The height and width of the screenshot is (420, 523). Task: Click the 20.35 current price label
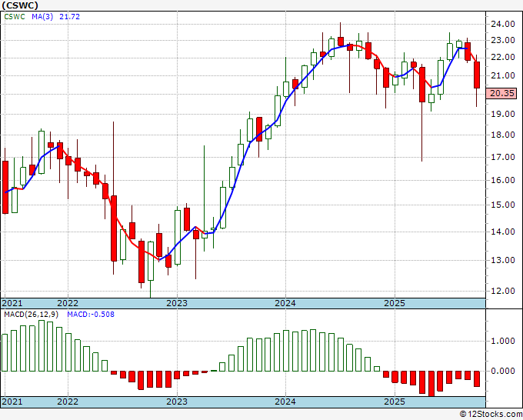coord(502,93)
